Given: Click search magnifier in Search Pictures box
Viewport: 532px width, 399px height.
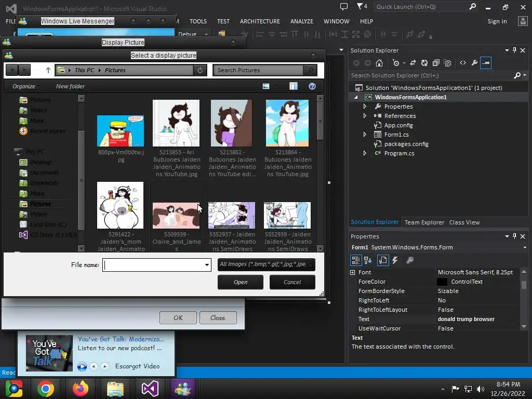Looking at the screenshot, I should point(310,70).
